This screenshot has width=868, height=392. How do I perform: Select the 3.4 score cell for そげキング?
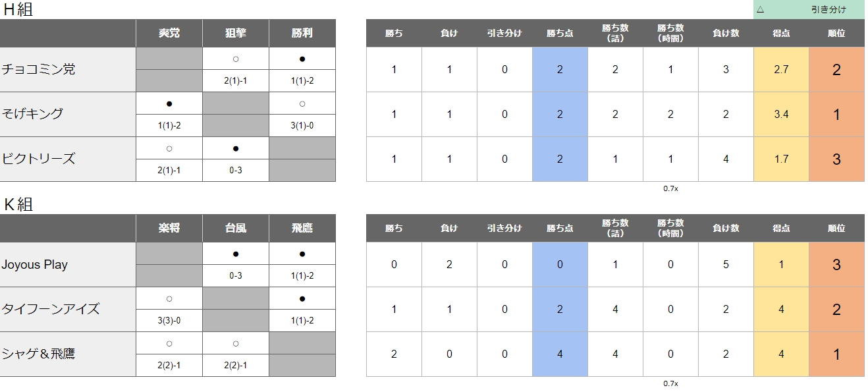(x=781, y=114)
